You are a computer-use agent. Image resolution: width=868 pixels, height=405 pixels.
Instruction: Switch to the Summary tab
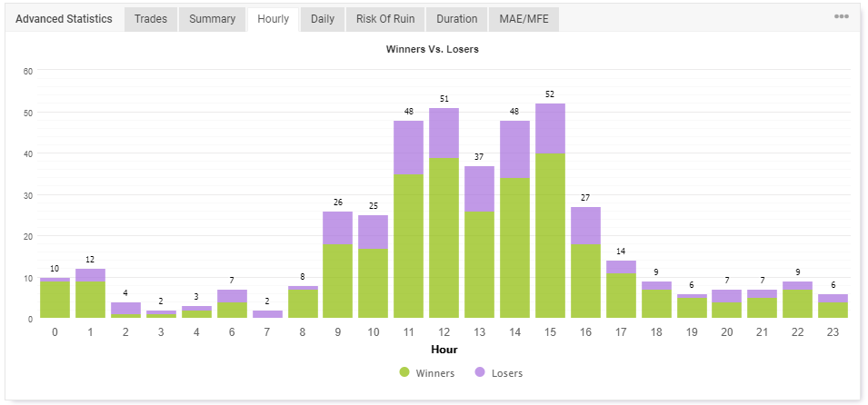212,19
